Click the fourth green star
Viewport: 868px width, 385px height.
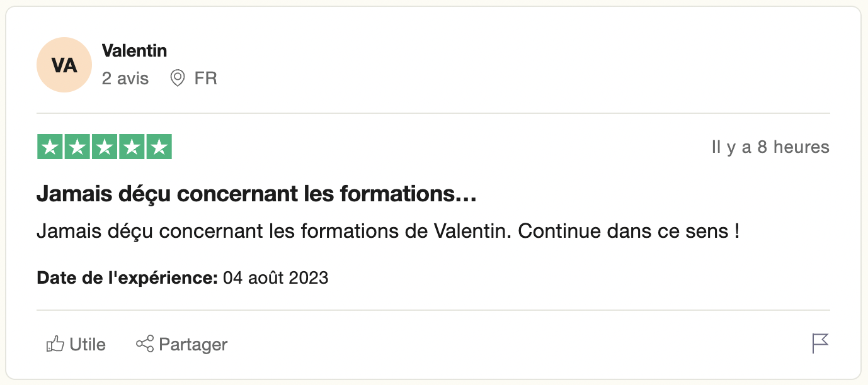click(132, 147)
